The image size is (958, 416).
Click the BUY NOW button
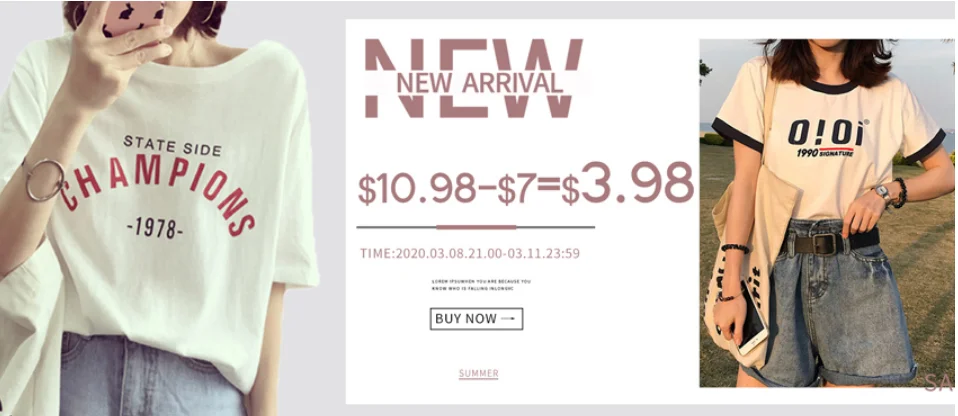(x=476, y=319)
